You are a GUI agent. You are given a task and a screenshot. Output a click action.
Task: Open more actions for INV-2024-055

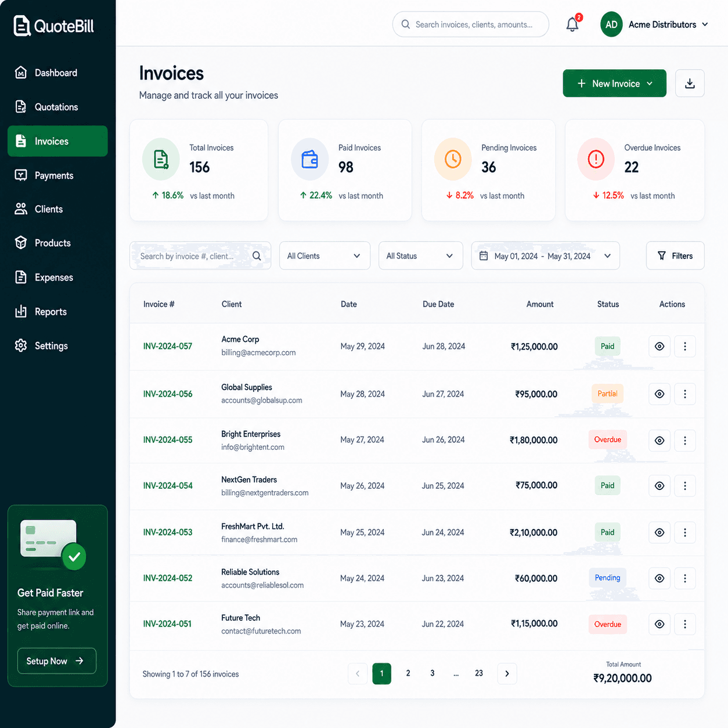tap(685, 441)
